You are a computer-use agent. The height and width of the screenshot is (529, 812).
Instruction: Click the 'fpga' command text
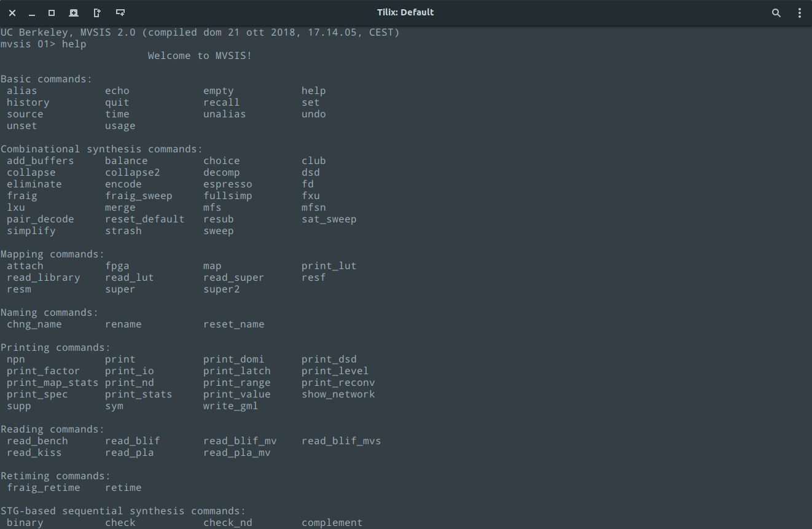point(117,266)
